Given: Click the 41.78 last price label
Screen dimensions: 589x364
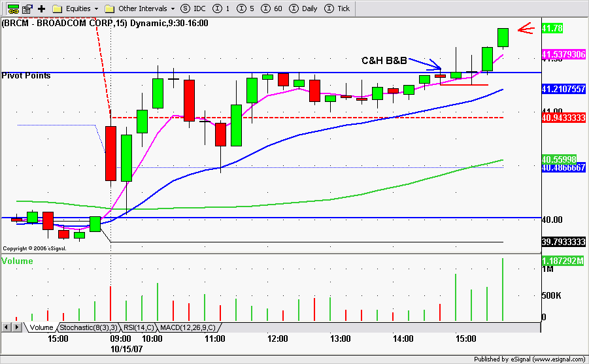Looking at the screenshot, I should pos(552,28).
